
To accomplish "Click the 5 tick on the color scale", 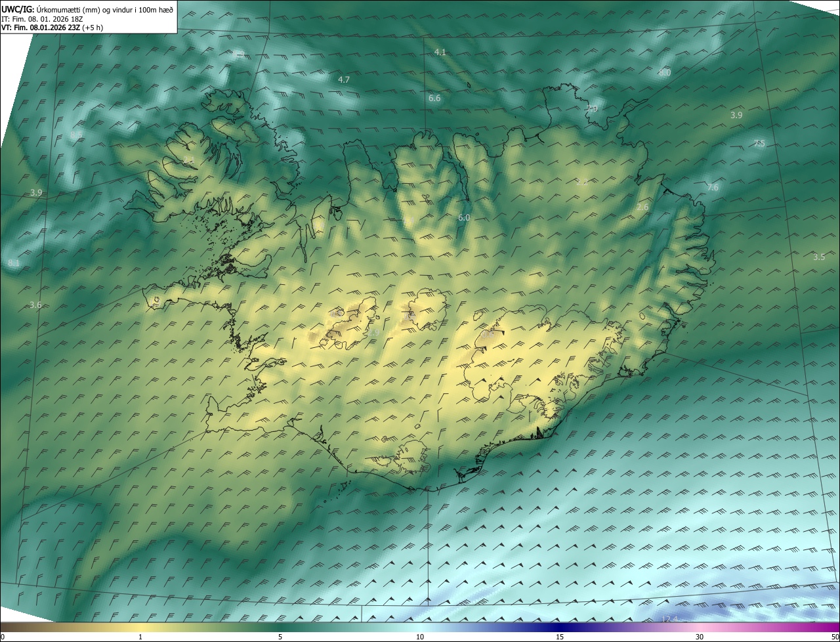I will click(x=280, y=637).
